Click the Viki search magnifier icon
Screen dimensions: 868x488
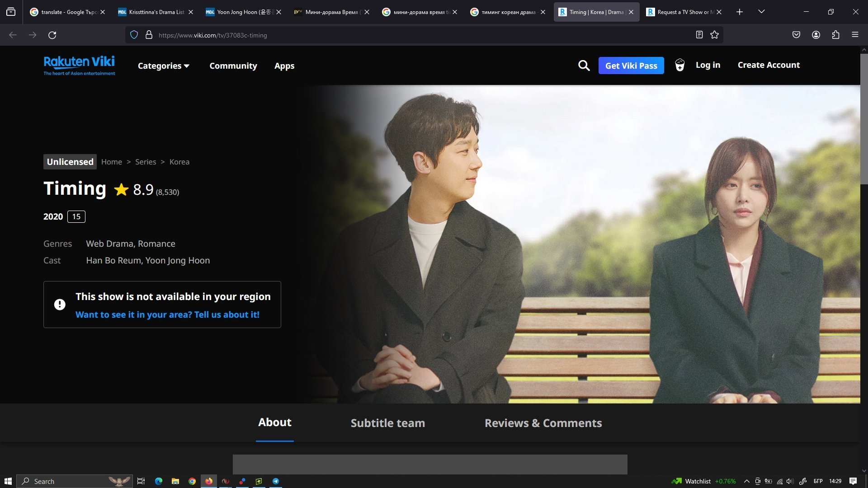coord(584,66)
